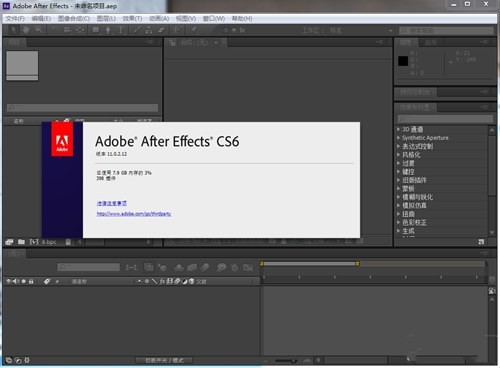Open the blue legal notices link

point(112,203)
